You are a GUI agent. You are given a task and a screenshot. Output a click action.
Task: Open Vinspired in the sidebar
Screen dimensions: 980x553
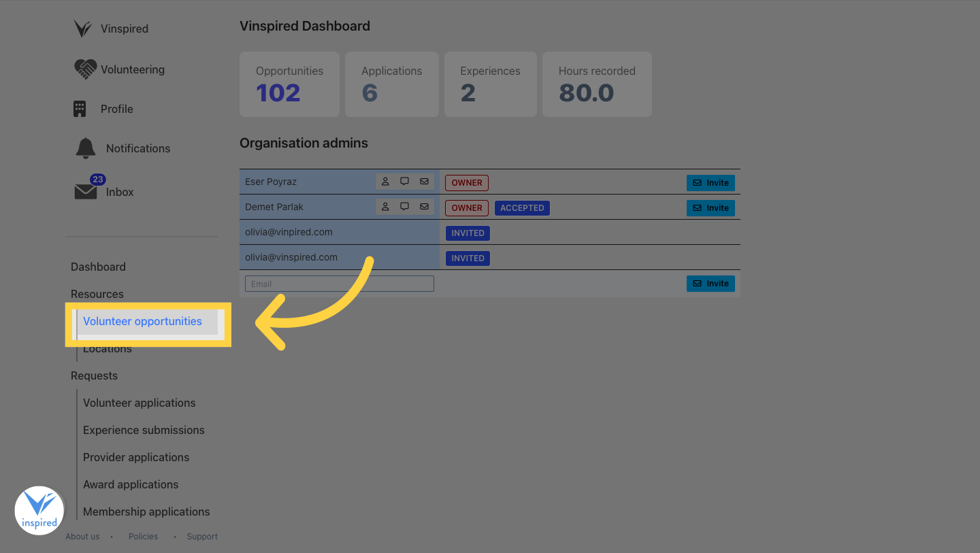pyautogui.click(x=125, y=29)
